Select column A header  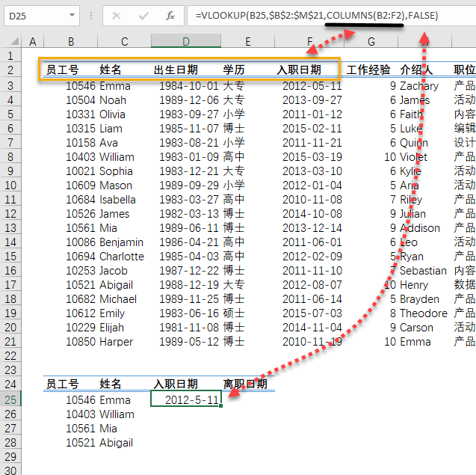[x=32, y=41]
